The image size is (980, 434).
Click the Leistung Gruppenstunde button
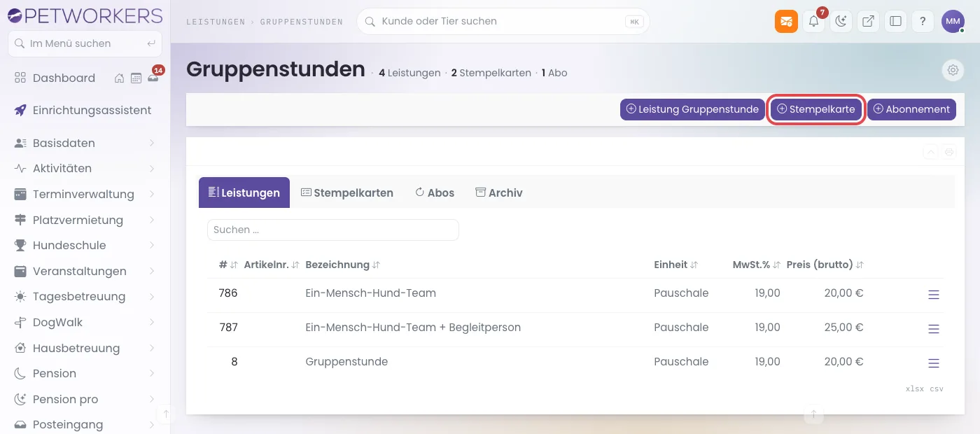tap(692, 109)
